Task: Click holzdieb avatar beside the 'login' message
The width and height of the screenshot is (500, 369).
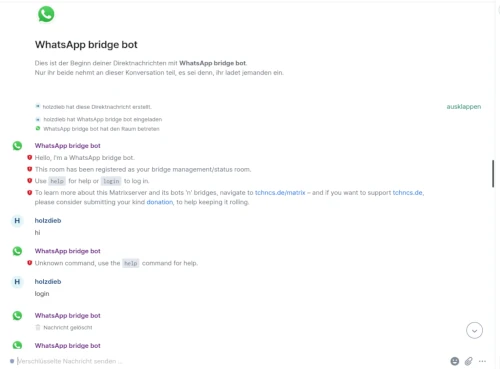Action: pos(17,282)
